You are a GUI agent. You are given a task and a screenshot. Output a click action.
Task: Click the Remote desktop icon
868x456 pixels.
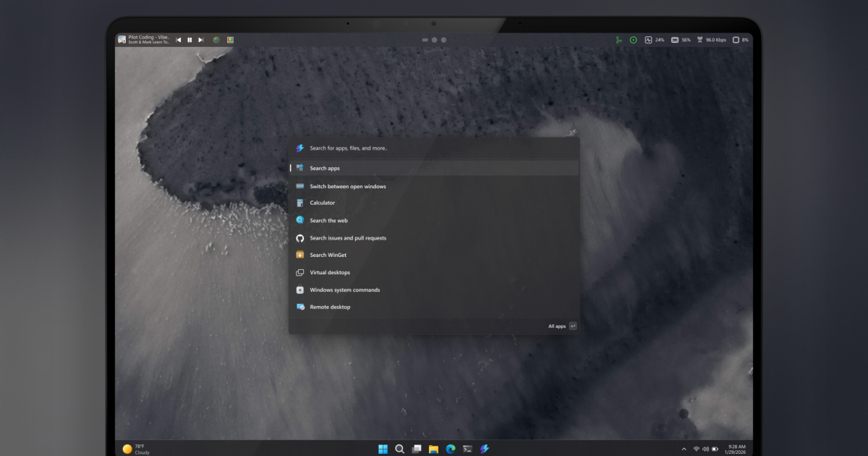(x=300, y=307)
